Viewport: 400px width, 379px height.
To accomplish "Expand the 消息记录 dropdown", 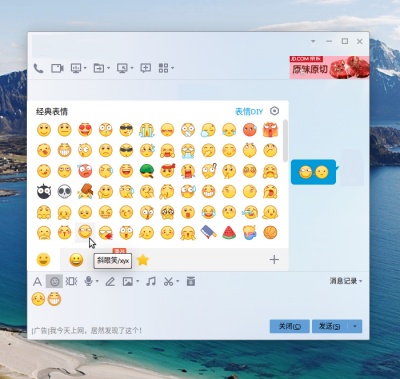I will pyautogui.click(x=346, y=281).
